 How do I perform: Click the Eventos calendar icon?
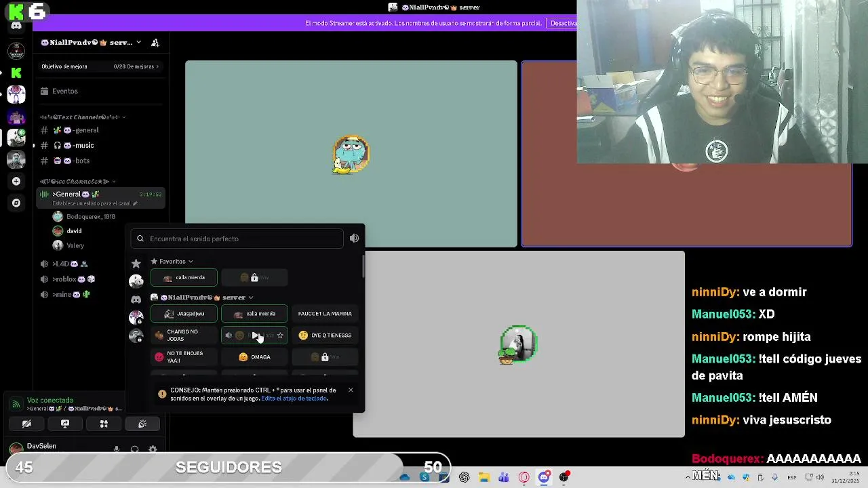[45, 91]
